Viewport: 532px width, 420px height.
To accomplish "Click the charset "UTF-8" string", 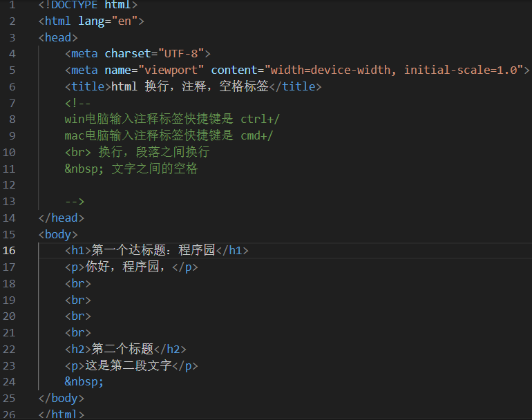I will click(x=181, y=53).
